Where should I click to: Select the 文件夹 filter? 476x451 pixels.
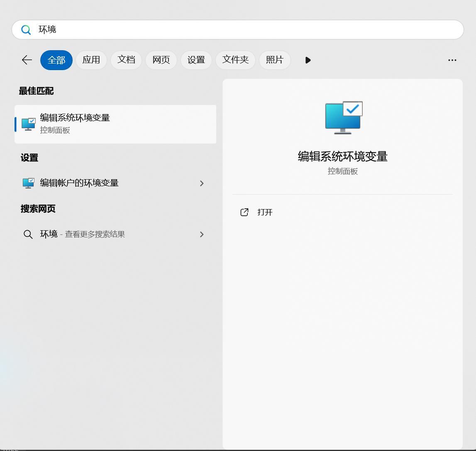(235, 60)
